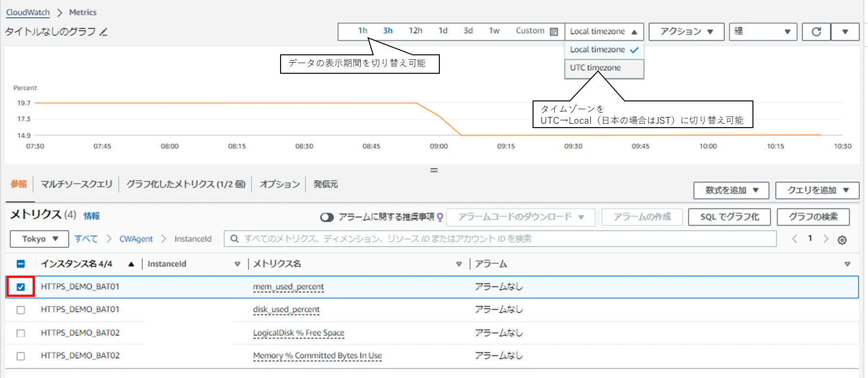The height and width of the screenshot is (378, 868).
Task: Open the 発信元 tab
Action: [x=326, y=184]
